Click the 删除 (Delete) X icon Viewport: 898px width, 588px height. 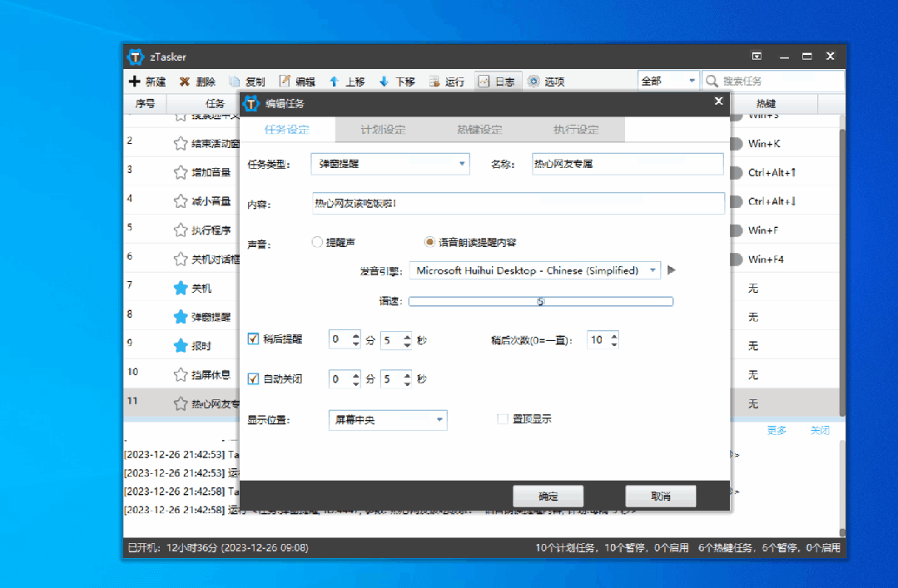point(185,82)
